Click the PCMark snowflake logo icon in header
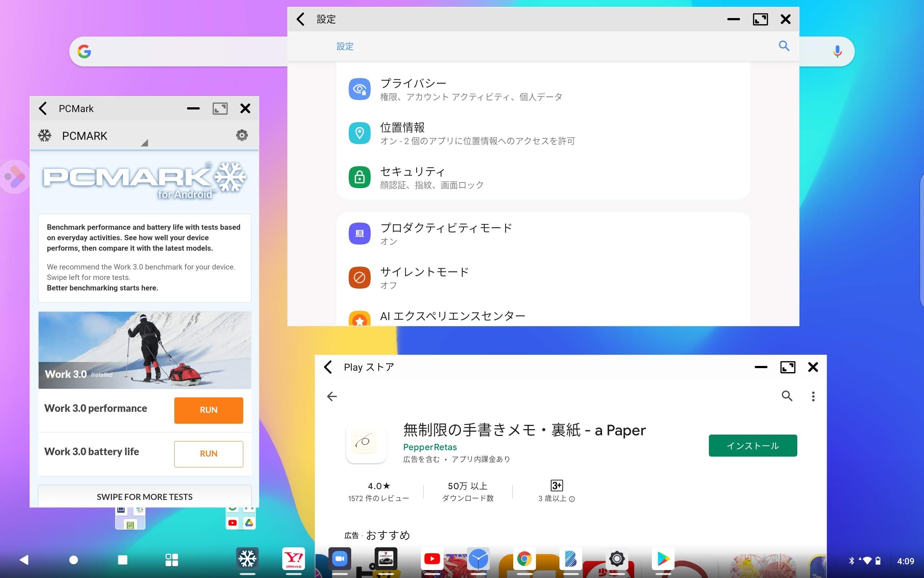924x578 pixels. 45,135
